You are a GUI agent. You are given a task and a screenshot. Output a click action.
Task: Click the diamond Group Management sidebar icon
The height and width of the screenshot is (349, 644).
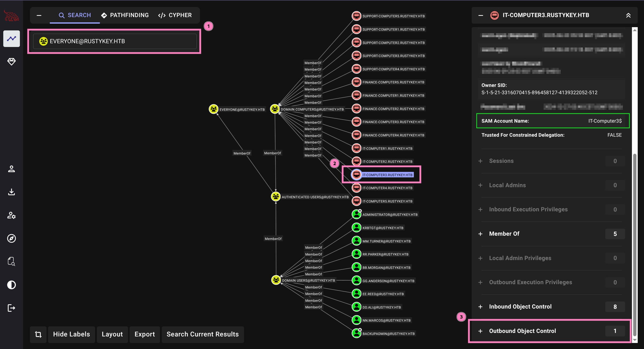click(x=12, y=62)
